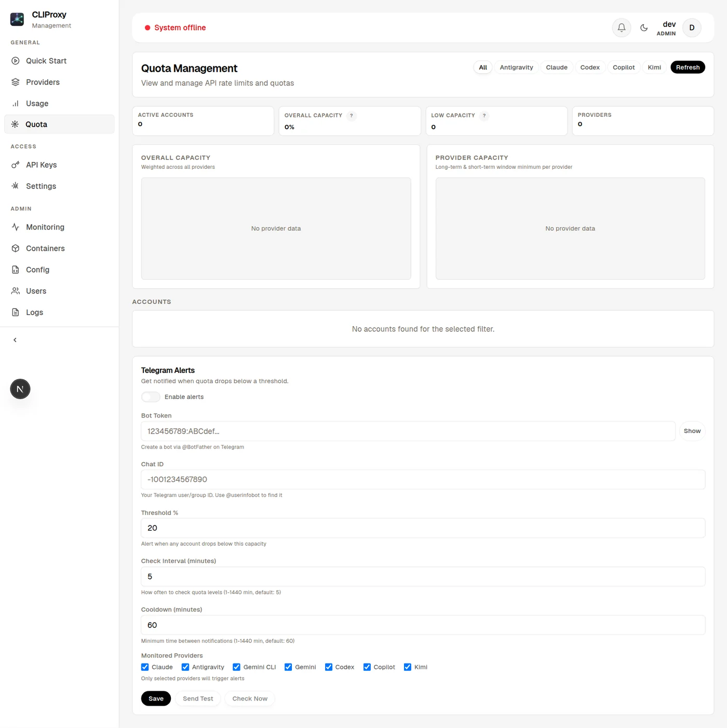Open Settings page
Image resolution: width=727 pixels, height=728 pixels.
pos(59,186)
